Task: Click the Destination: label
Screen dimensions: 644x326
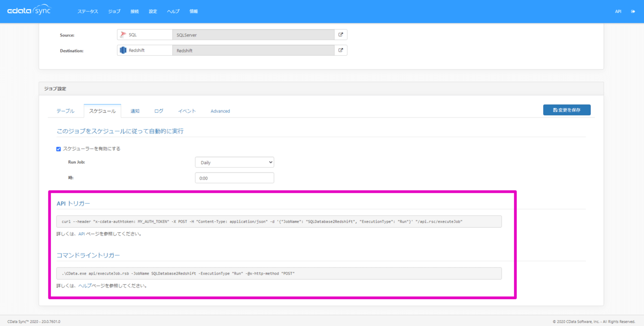Action: 71,51
